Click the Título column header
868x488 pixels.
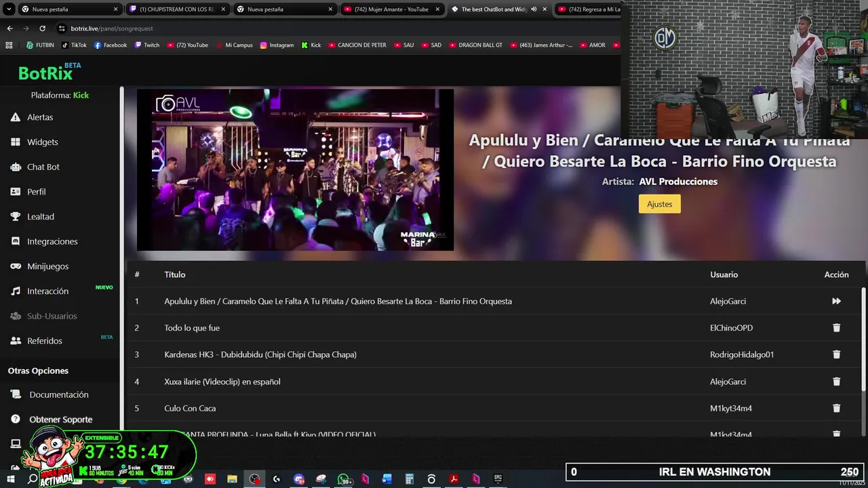point(174,274)
